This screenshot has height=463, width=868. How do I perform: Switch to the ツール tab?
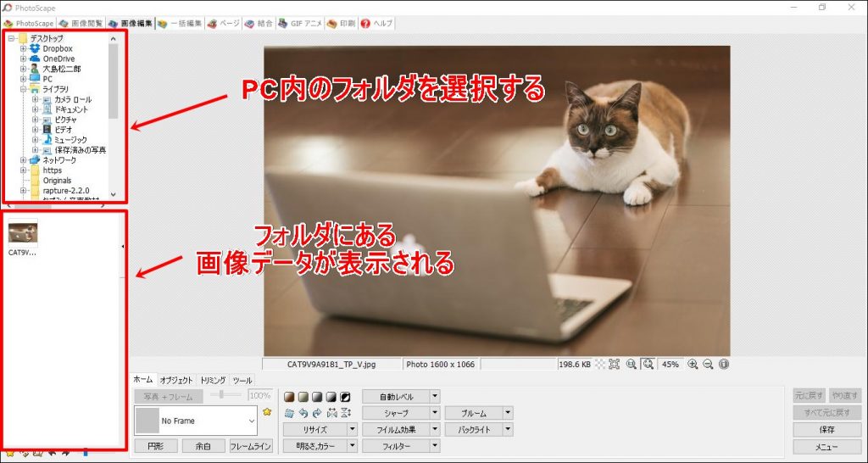pos(242,380)
